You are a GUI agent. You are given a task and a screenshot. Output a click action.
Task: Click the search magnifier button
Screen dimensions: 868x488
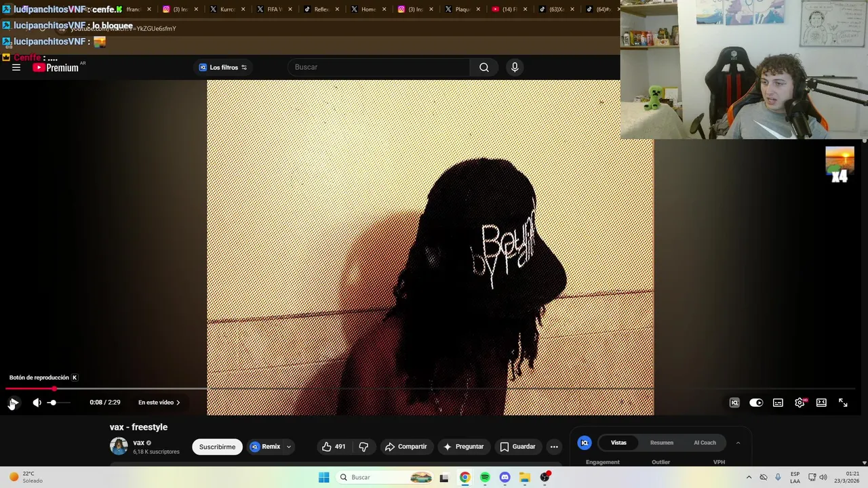pos(484,67)
